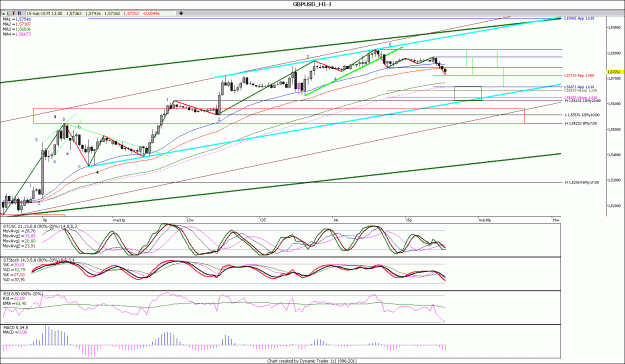The image size is (625, 364).
Task: Click the L button in the chart toolbar
Action: click(x=8, y=13)
